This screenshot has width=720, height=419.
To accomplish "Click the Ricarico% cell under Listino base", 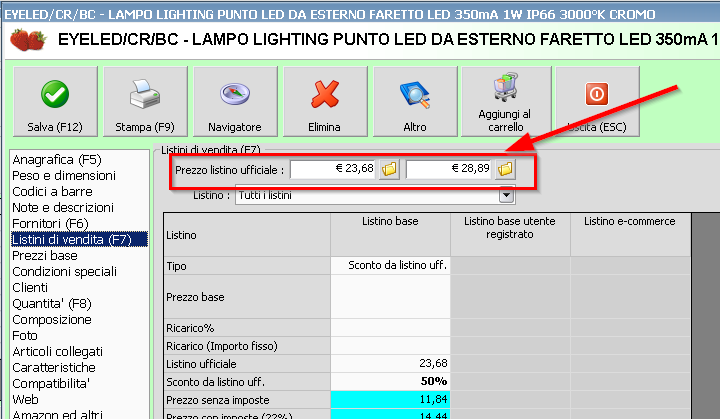I will tap(390, 328).
